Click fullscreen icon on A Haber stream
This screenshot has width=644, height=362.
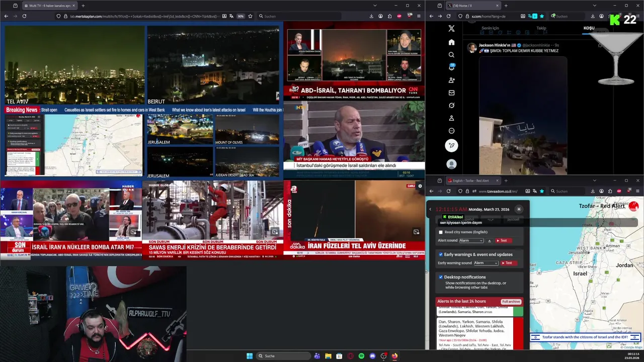(x=416, y=232)
